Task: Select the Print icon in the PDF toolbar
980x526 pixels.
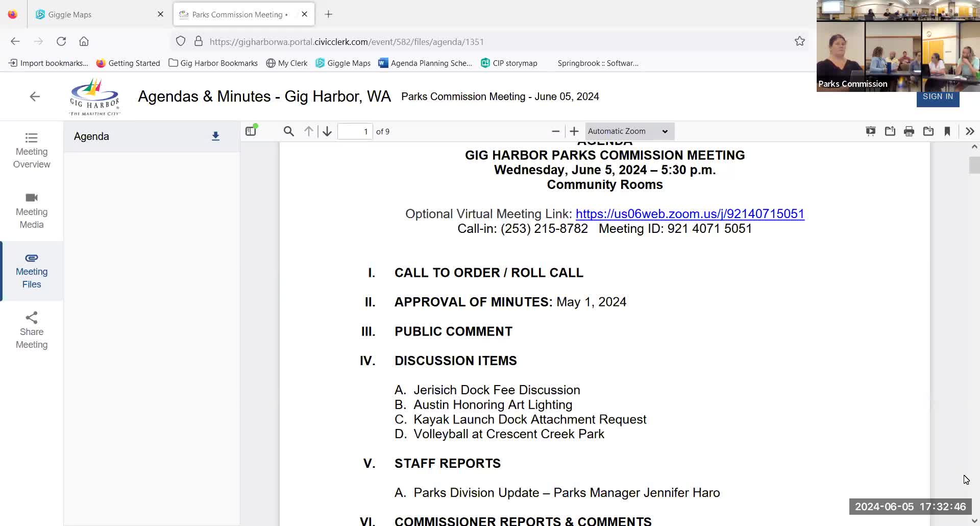Action: tap(909, 131)
